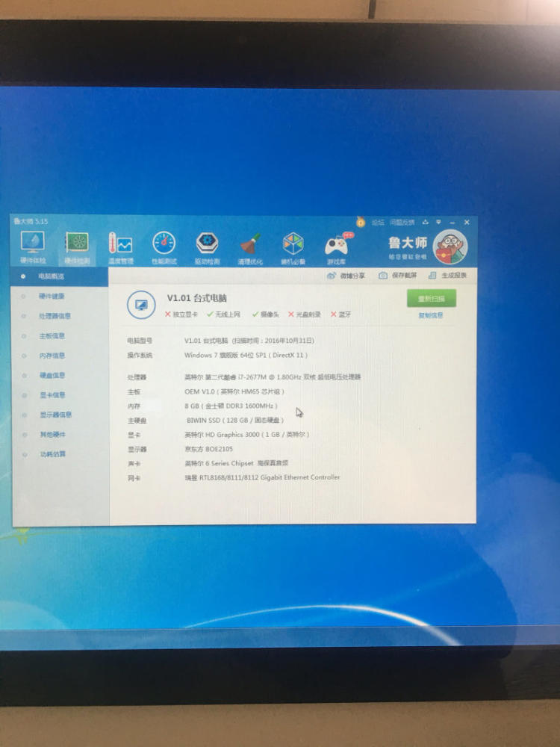This screenshot has height=747, width=560.
Task: Open the 清理优化 broom icon
Action: point(250,248)
